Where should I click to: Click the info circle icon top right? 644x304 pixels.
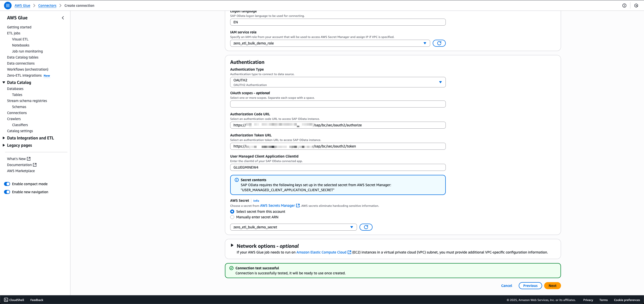pos(624,6)
